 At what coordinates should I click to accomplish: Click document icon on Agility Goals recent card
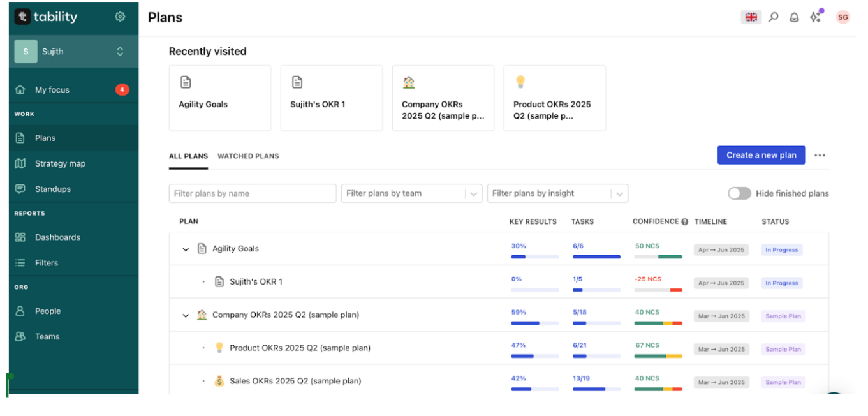tap(186, 82)
